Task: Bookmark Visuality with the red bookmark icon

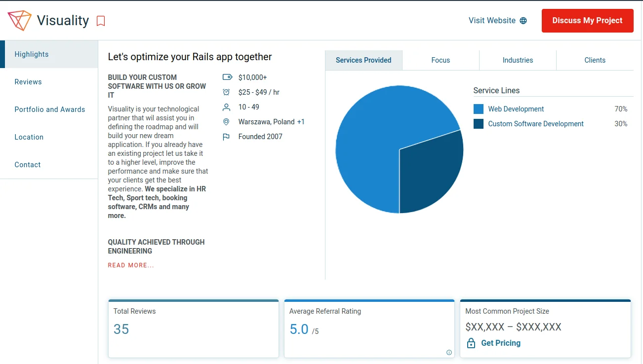Action: click(101, 21)
